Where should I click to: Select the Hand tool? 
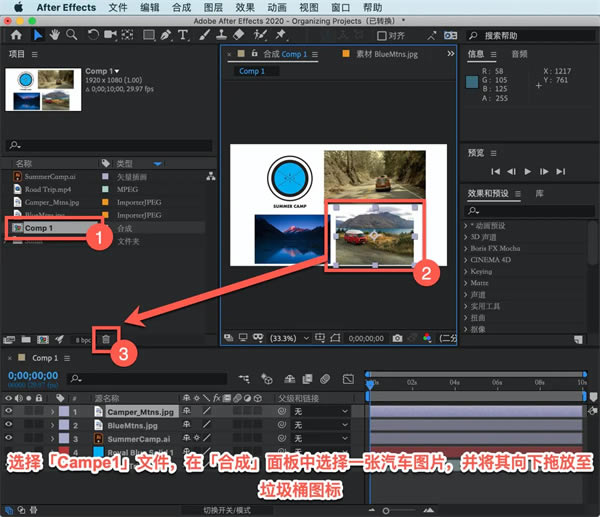coord(54,35)
